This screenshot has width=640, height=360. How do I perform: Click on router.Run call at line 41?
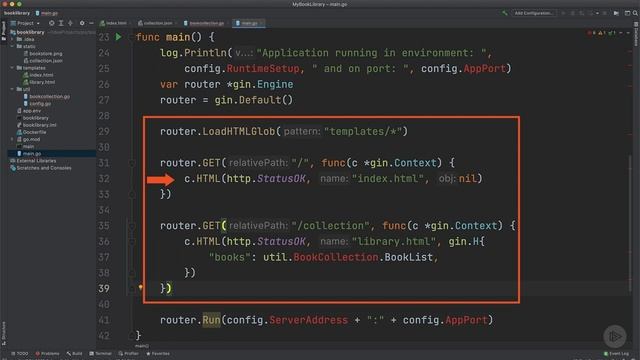(211, 320)
